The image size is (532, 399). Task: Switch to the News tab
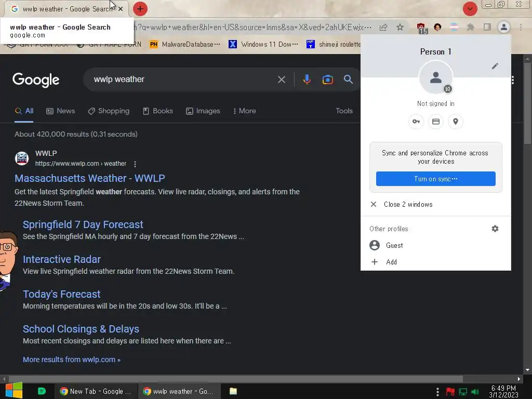click(x=61, y=111)
